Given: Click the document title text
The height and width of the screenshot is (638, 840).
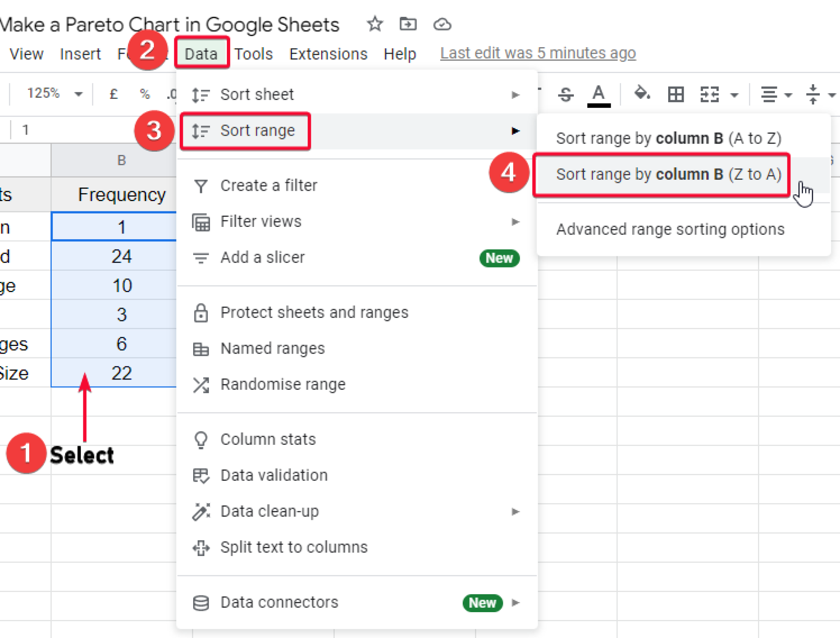Looking at the screenshot, I should (169, 25).
